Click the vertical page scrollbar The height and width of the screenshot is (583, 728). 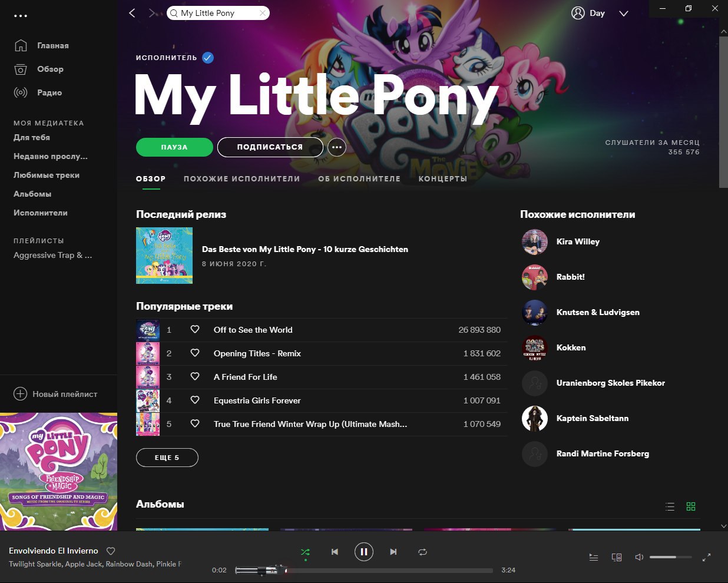723,112
